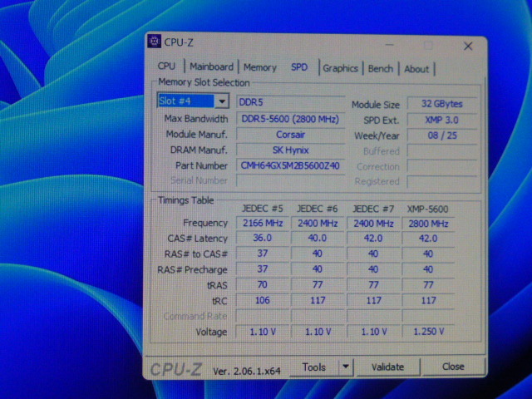Select the part number CMH64GX5M2B5600Z40
Image resolution: width=532 pixels, height=399 pixels.
pyautogui.click(x=290, y=165)
